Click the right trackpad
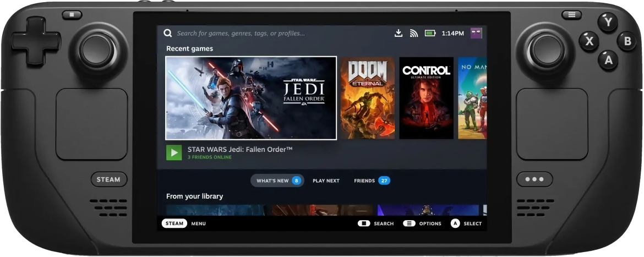Image resolution: width=644 pixels, height=257 pixels. coord(552,124)
